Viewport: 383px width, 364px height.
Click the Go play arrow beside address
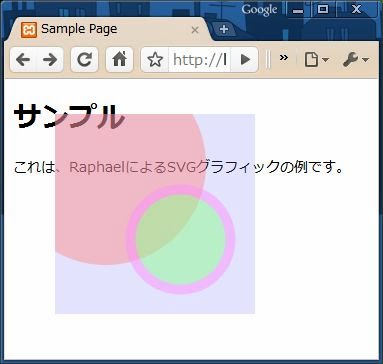click(x=245, y=60)
